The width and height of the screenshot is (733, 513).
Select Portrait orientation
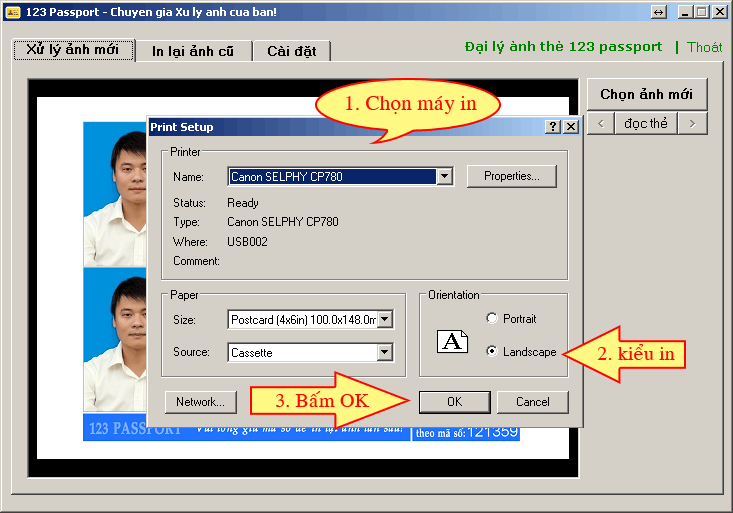point(491,319)
